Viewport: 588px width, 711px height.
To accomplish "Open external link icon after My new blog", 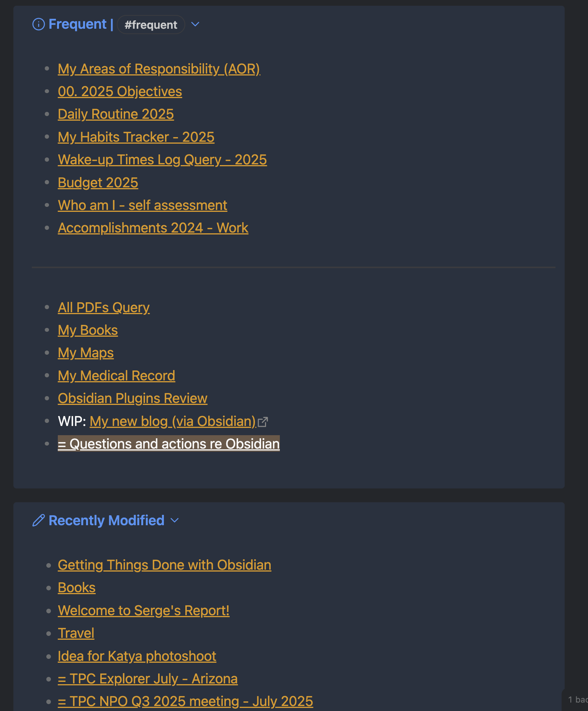I will coord(263,421).
